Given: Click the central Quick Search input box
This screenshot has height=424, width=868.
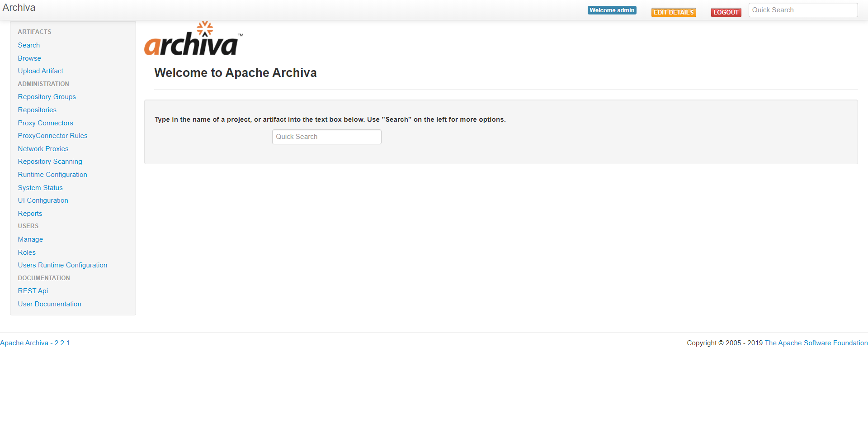Looking at the screenshot, I should [326, 137].
